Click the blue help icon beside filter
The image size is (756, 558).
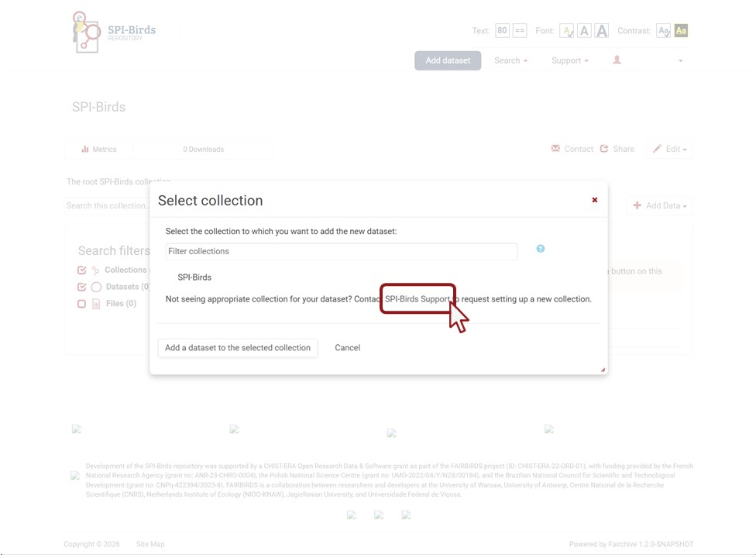pos(540,249)
